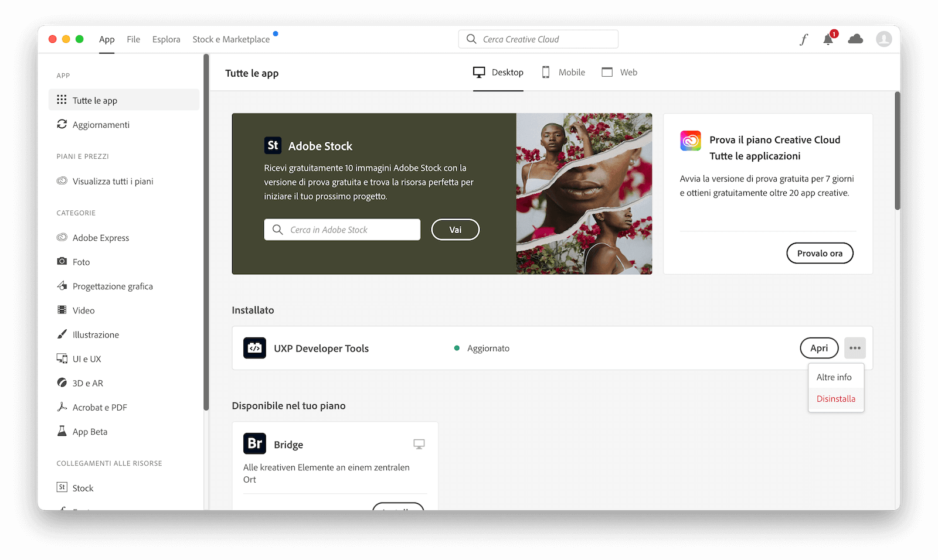Click the macOS window minimize yellow button

point(66,39)
